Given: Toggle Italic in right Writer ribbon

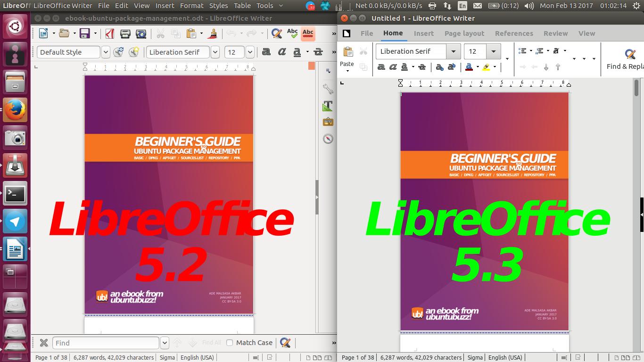Looking at the screenshot, I should tap(393, 67).
